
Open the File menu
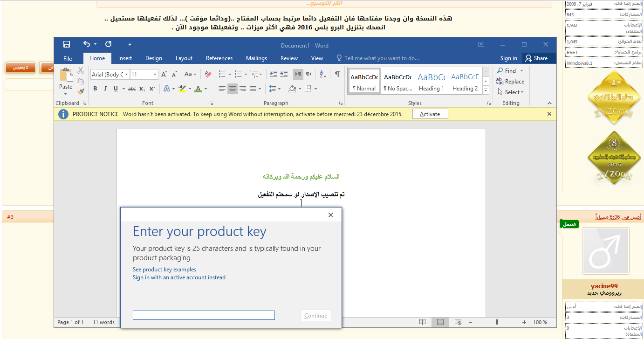[x=68, y=58]
